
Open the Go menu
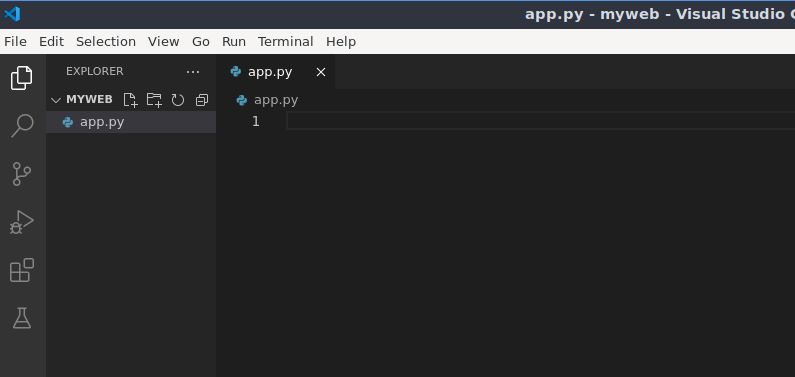[201, 42]
